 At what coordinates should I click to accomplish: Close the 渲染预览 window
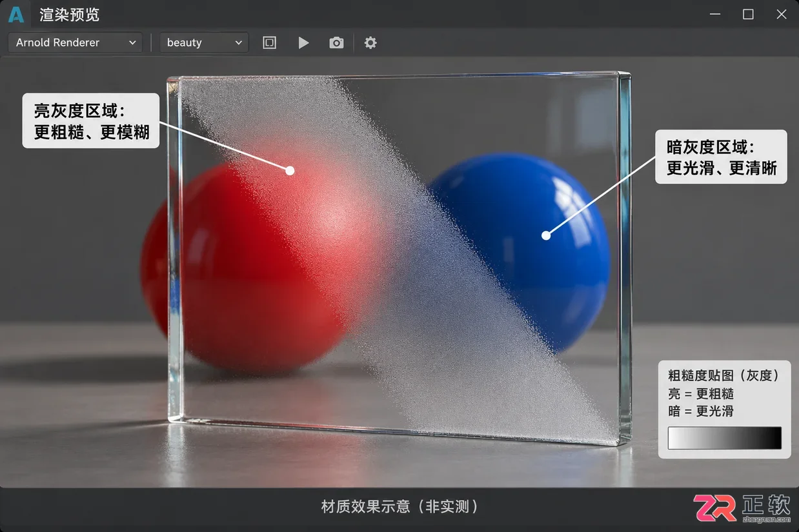pos(782,14)
